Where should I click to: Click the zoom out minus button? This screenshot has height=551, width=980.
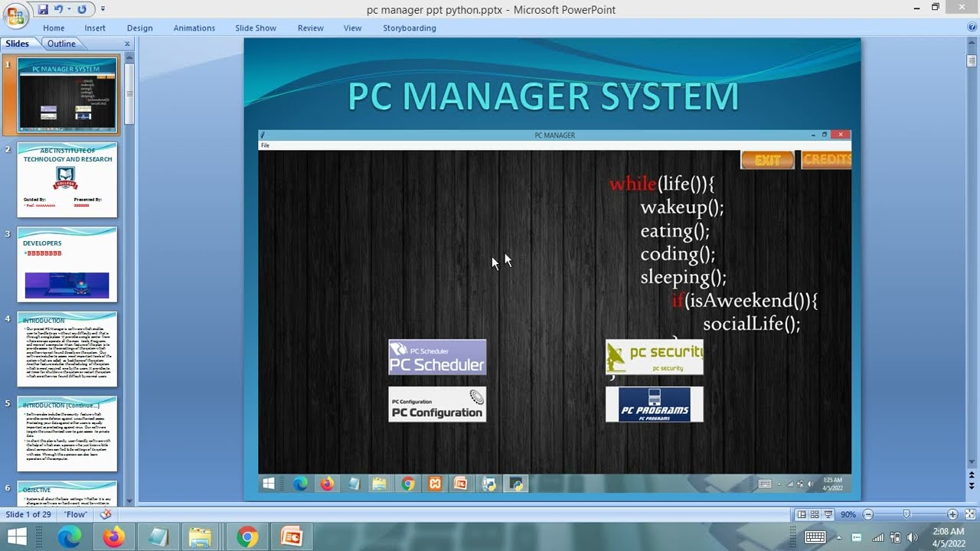coord(867,514)
